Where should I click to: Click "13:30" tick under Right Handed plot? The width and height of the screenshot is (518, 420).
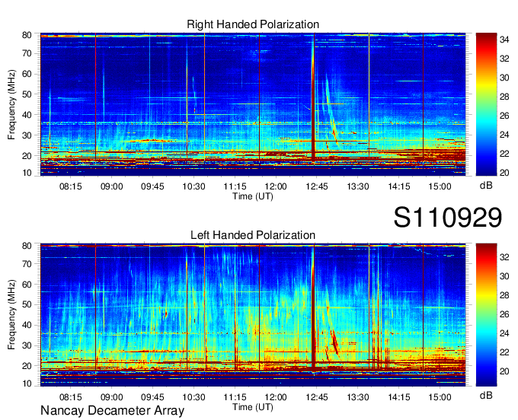click(x=358, y=186)
